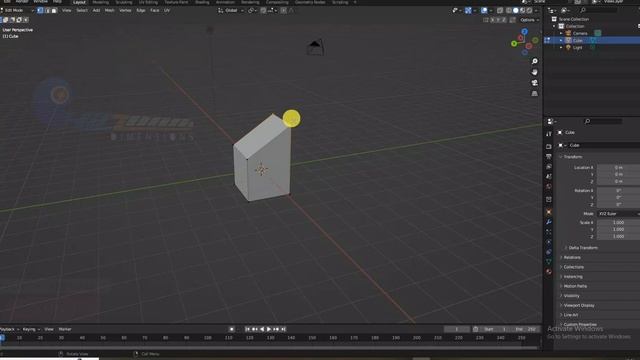Open the Vertex menu

125,10
